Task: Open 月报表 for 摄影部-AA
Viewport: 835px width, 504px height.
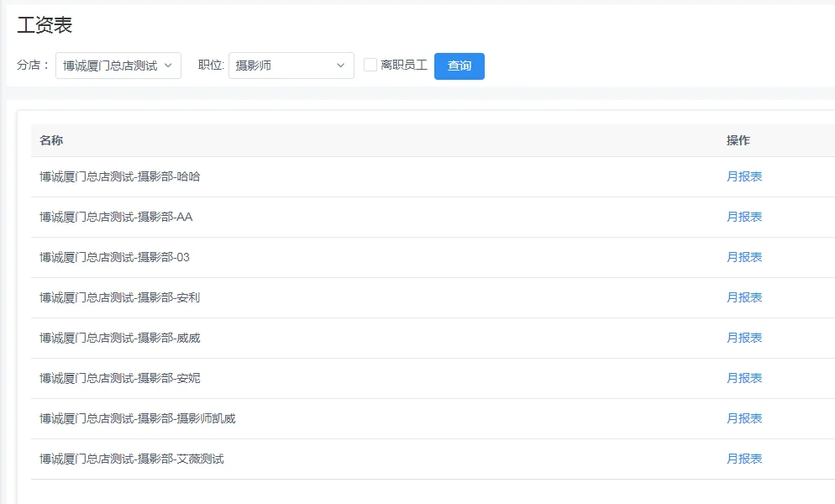Action: pyautogui.click(x=743, y=217)
